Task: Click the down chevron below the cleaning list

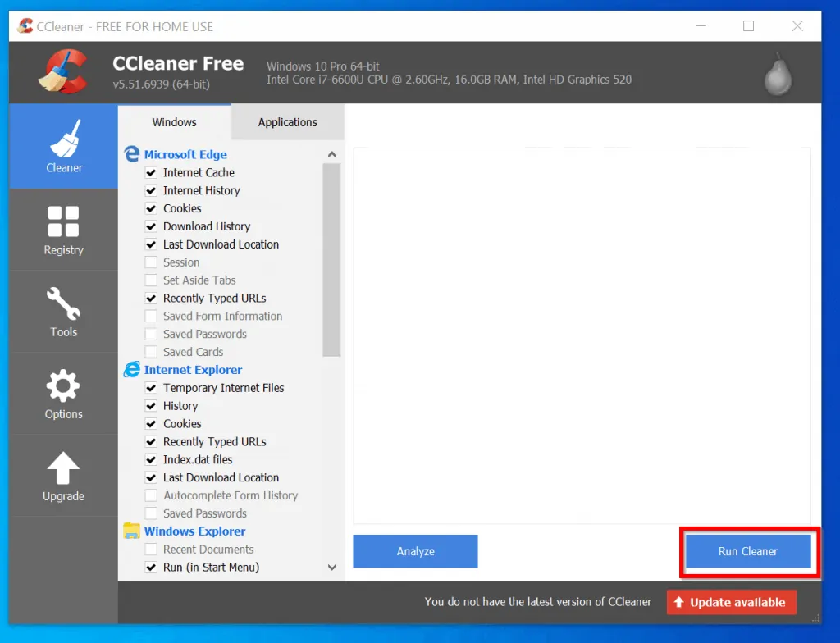Action: pyautogui.click(x=331, y=567)
